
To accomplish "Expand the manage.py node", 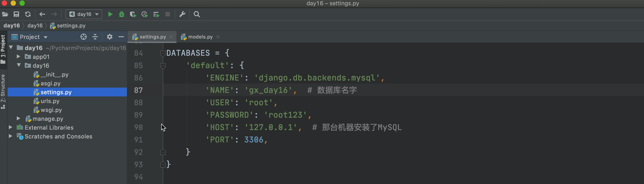I will pos(19,118).
